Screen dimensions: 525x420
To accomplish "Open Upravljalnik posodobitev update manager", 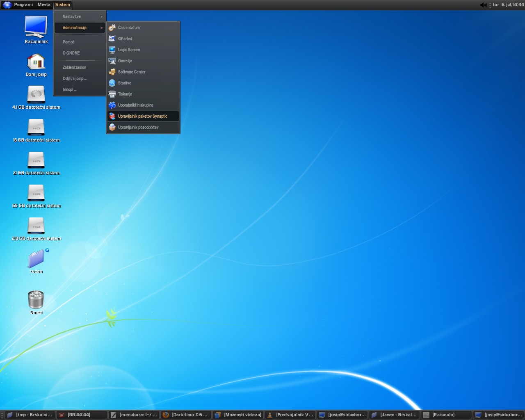I will click(143, 127).
